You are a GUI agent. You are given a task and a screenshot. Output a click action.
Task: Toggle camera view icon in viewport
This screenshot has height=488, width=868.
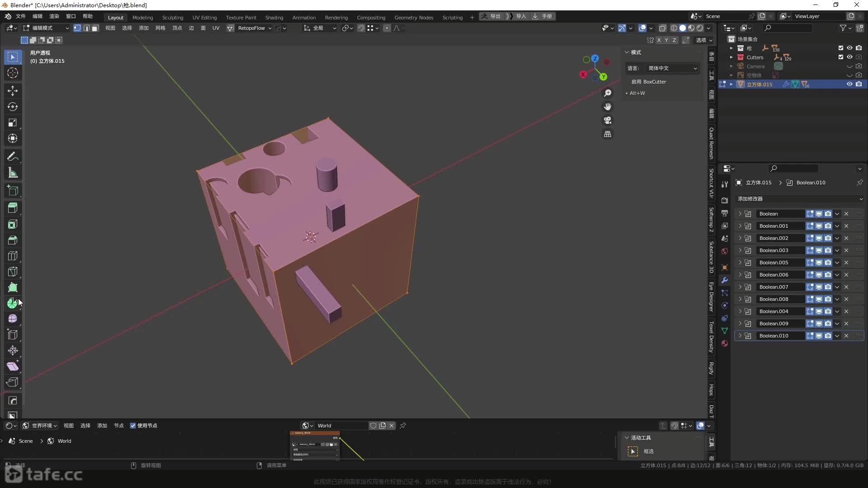coord(608,120)
